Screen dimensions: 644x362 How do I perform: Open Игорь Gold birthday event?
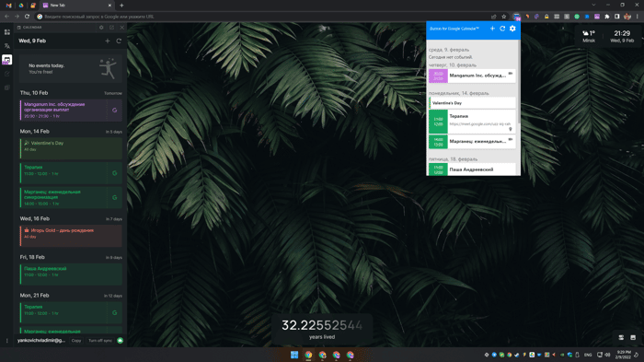71,236
